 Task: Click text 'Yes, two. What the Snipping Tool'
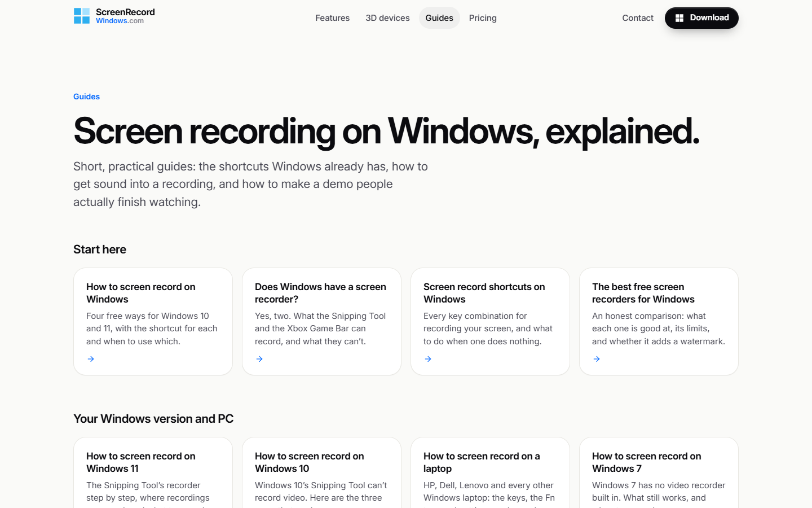point(320,316)
